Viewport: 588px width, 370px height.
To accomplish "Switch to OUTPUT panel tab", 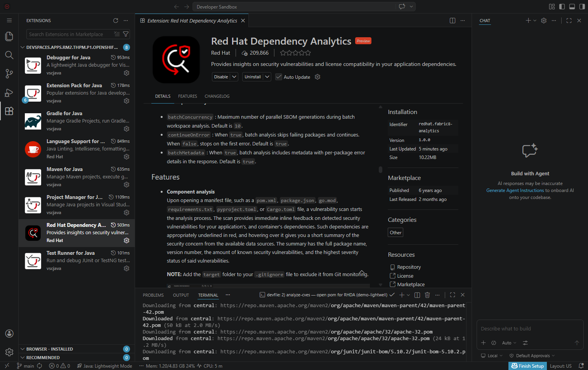I will pyautogui.click(x=181, y=295).
